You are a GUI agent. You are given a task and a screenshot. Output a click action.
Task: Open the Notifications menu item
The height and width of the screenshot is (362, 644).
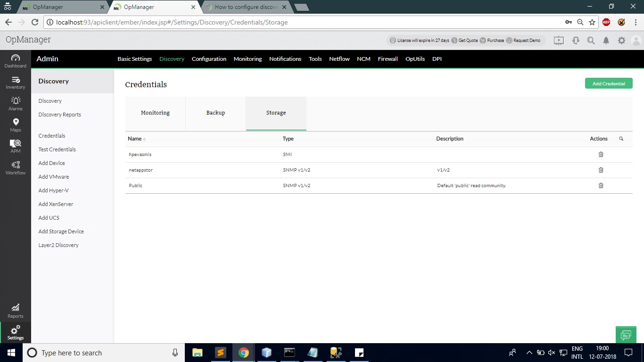pyautogui.click(x=285, y=59)
